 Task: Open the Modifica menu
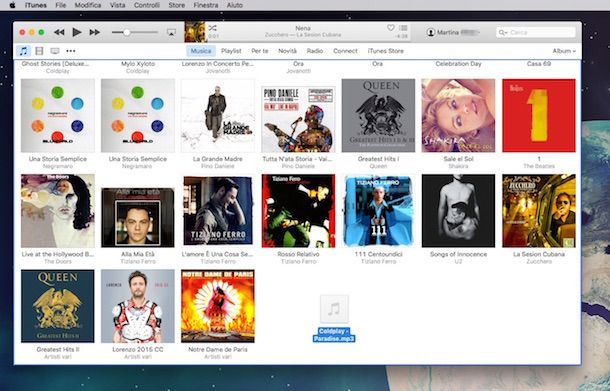pyautogui.click(x=88, y=5)
